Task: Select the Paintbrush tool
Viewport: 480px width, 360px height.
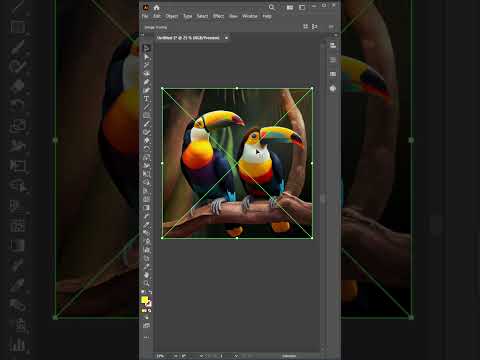Action: click(x=146, y=124)
